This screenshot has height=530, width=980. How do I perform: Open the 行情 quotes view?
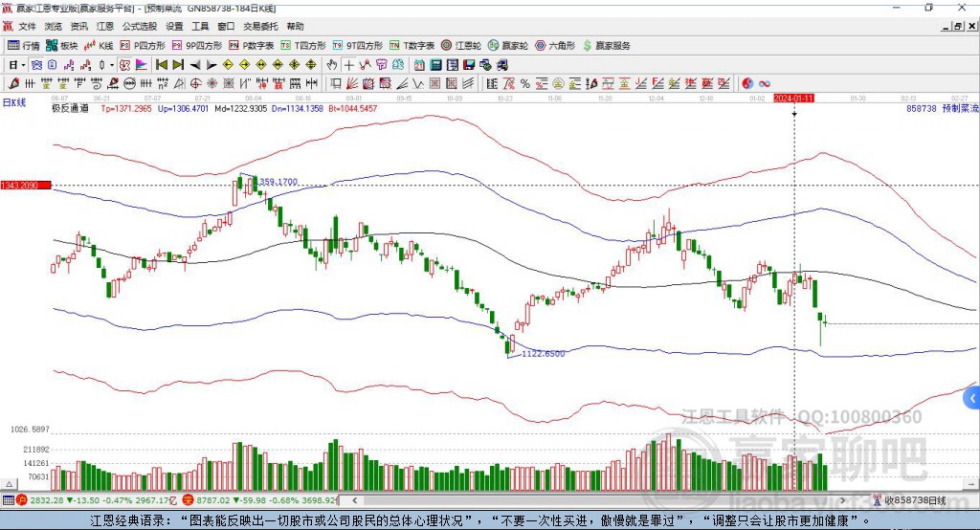point(23,46)
